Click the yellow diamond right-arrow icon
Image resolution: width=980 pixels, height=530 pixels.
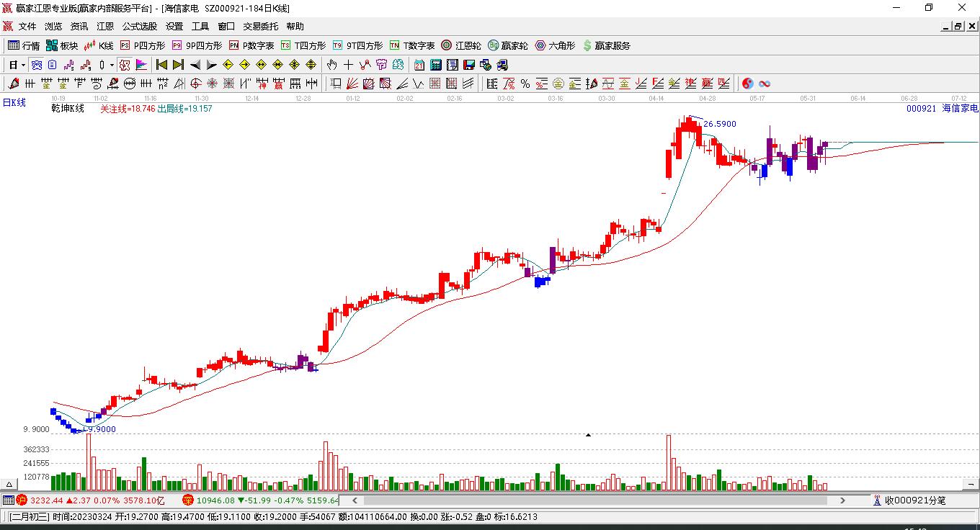[x=245, y=65]
